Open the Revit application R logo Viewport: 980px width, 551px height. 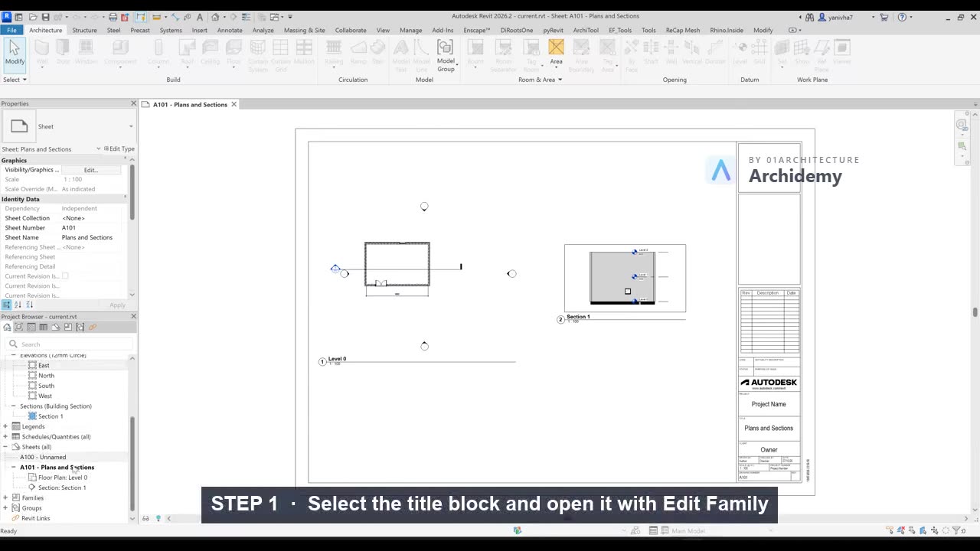click(7, 16)
